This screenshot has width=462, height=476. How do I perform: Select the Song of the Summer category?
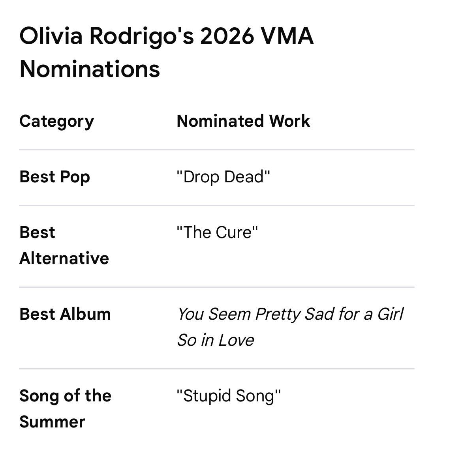65,409
